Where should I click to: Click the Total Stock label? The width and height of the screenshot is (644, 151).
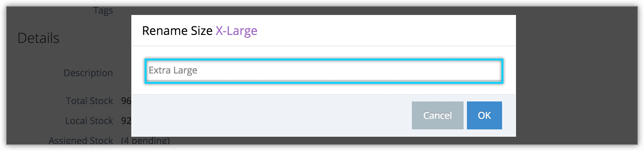tap(90, 101)
